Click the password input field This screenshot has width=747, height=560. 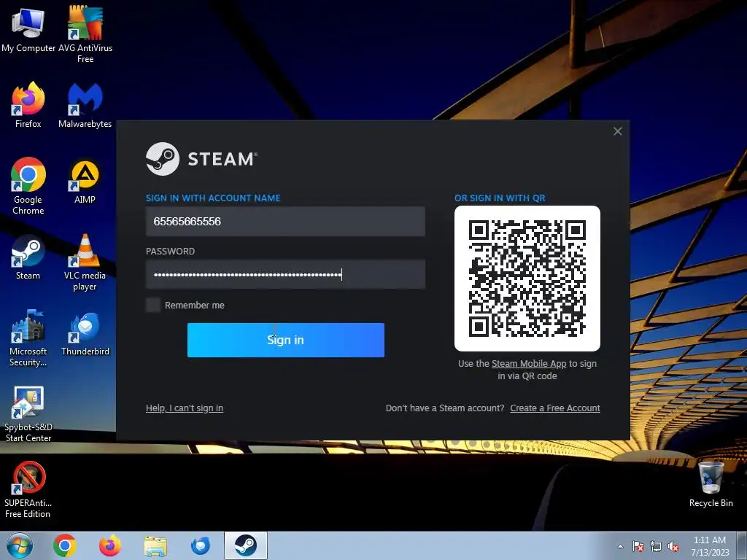[x=285, y=274]
